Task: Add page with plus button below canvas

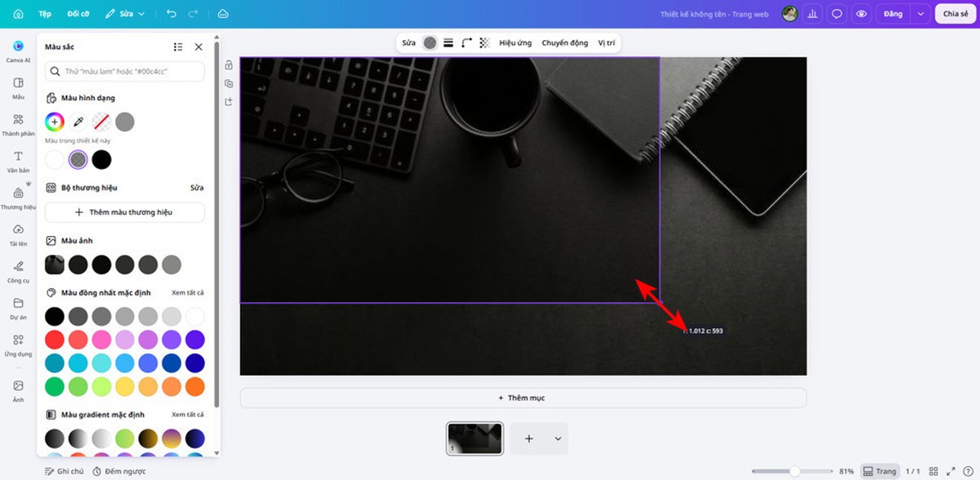Action: 528,438
